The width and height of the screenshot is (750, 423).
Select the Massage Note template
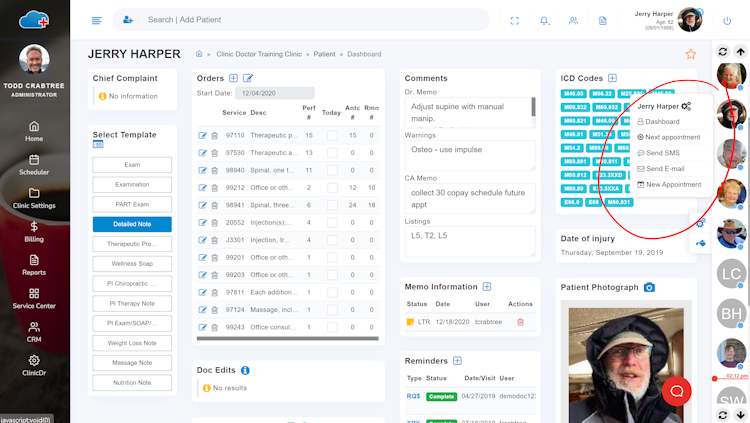tap(132, 363)
